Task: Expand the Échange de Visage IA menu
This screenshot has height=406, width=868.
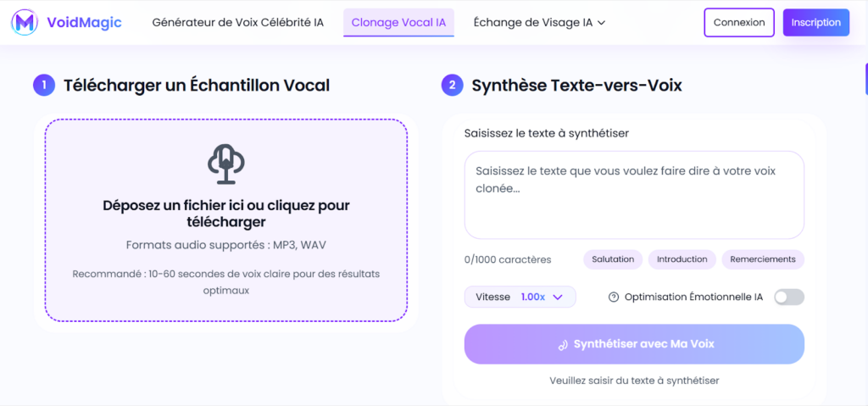Action: click(x=539, y=22)
